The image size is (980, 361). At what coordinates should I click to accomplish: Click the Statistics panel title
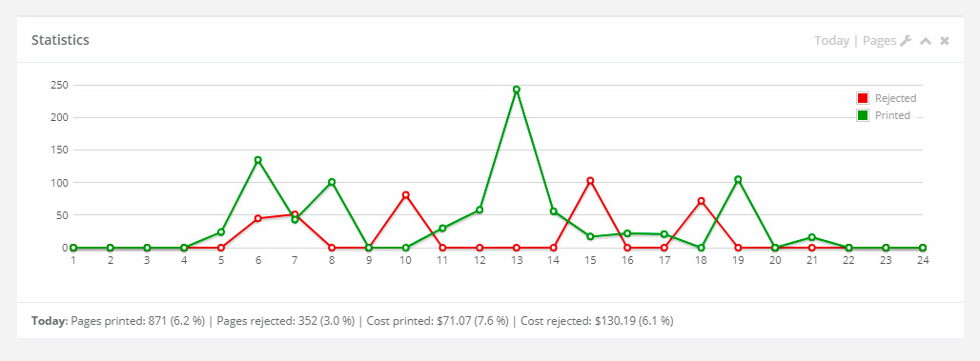click(60, 40)
